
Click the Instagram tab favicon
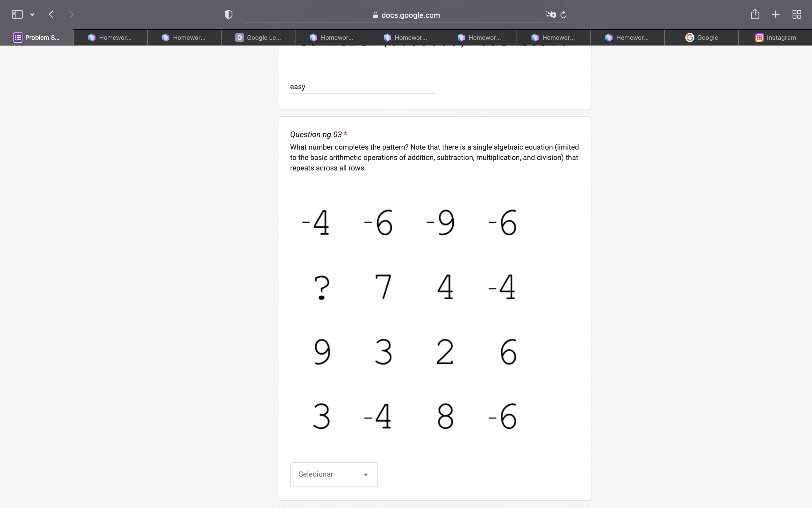pos(759,38)
